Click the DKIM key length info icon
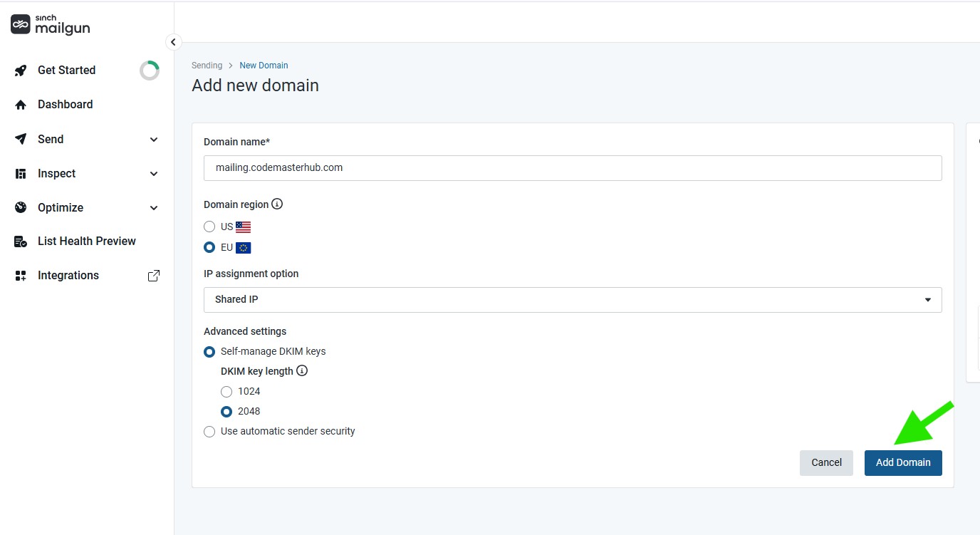This screenshot has width=980, height=535. click(302, 371)
